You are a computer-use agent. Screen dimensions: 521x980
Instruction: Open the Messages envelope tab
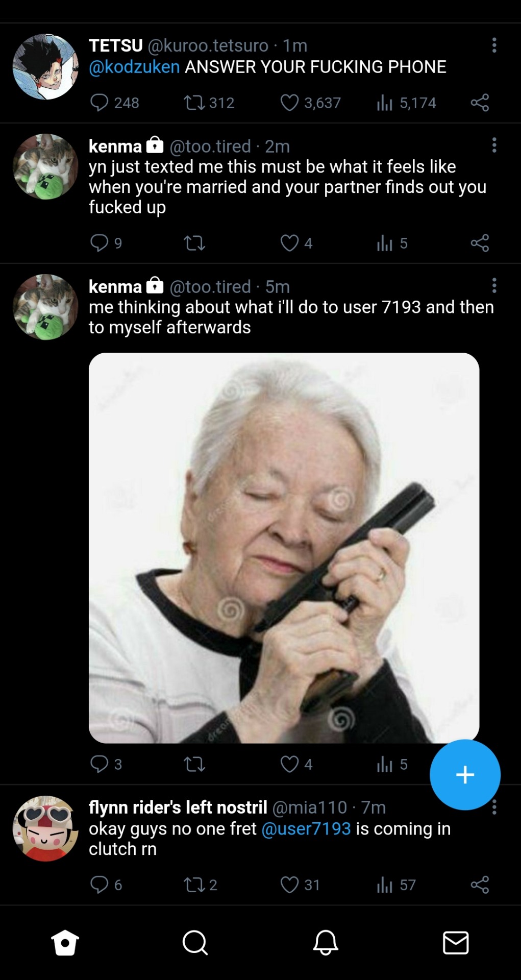456,942
